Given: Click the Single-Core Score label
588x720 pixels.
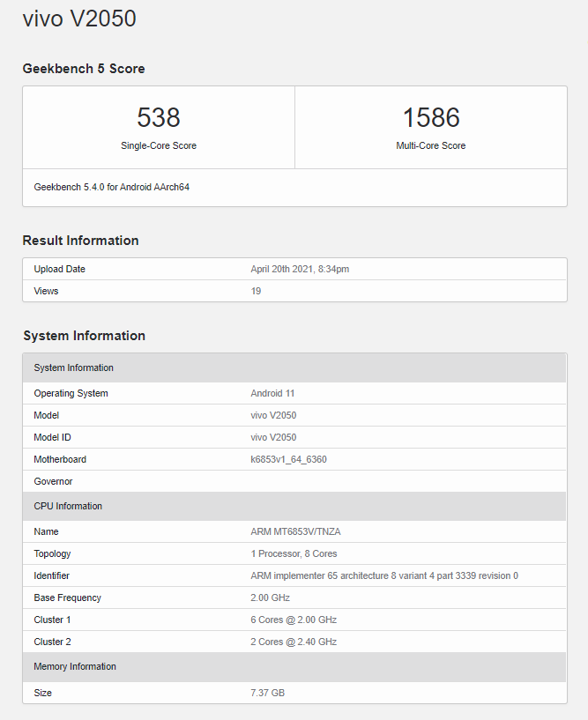Looking at the screenshot, I should pos(159,145).
